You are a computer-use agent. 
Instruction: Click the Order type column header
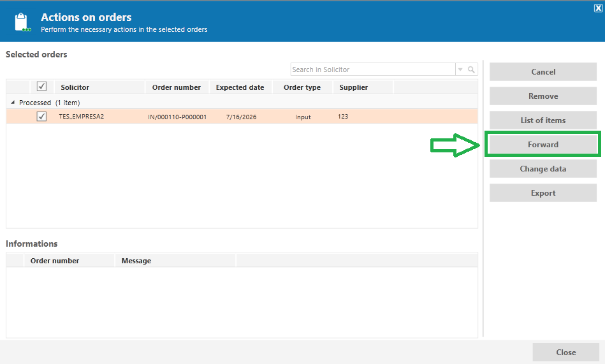[302, 87]
